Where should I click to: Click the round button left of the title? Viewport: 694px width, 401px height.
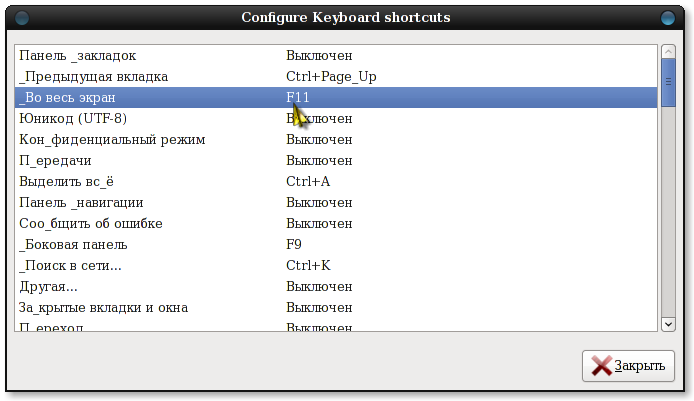point(22,18)
